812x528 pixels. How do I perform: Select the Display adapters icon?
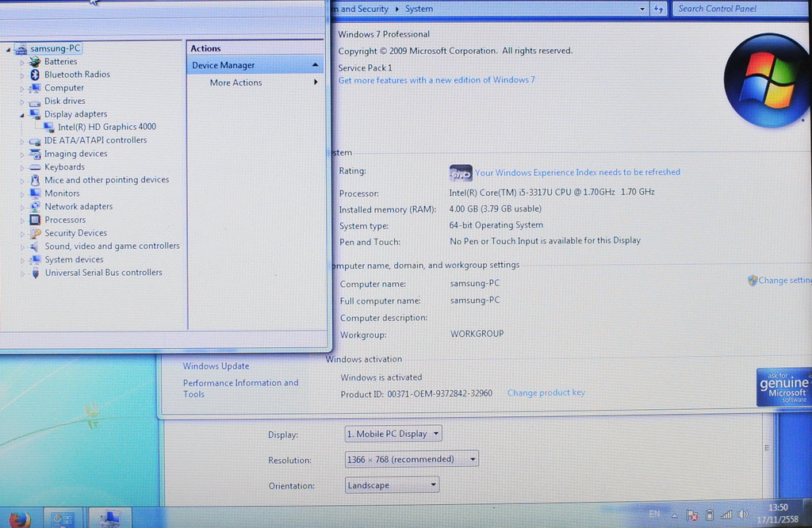point(35,114)
